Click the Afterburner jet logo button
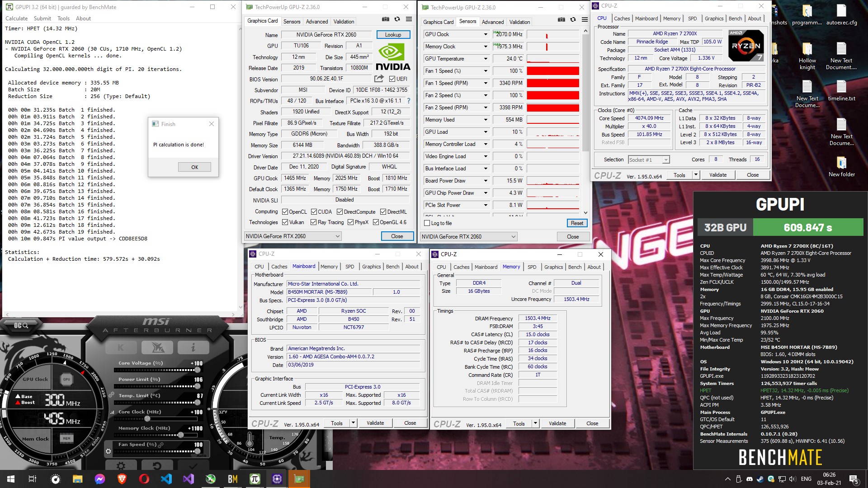The height and width of the screenshot is (488, 868). [157, 347]
